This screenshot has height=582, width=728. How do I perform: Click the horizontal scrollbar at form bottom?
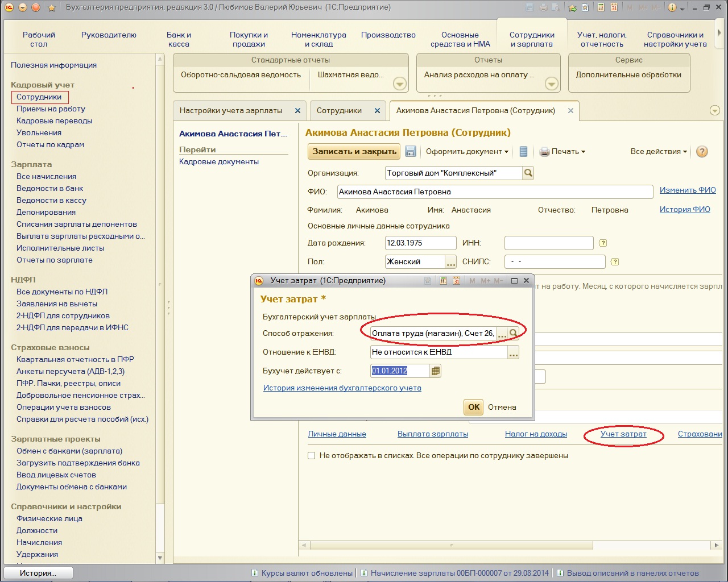click(451, 545)
